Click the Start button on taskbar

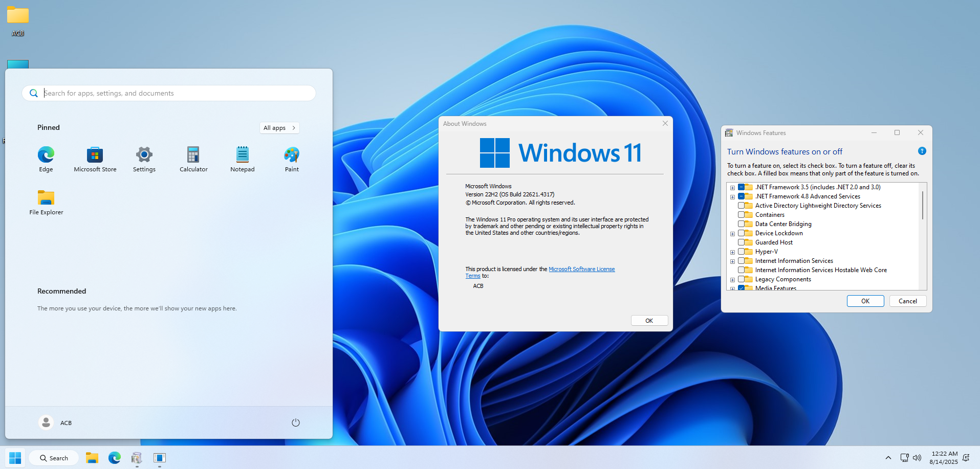[x=15, y=458]
